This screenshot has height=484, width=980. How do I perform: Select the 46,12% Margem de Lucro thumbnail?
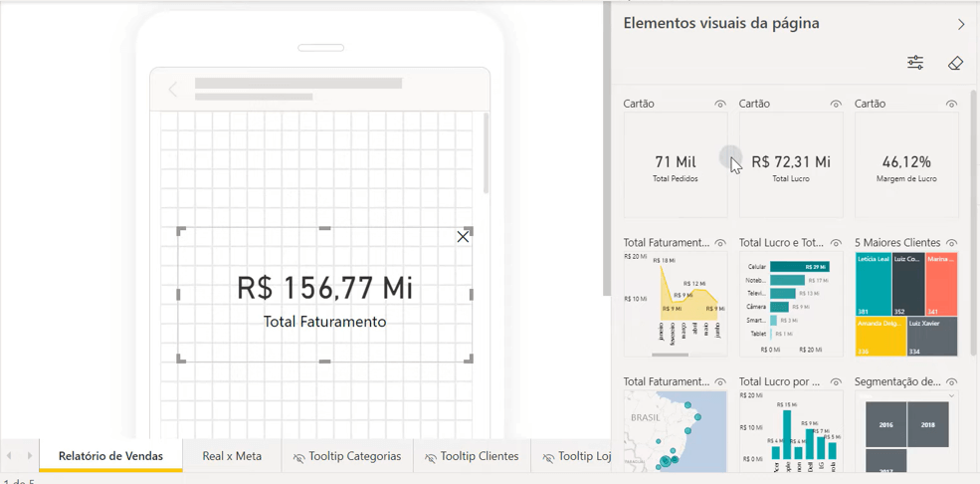pyautogui.click(x=907, y=165)
